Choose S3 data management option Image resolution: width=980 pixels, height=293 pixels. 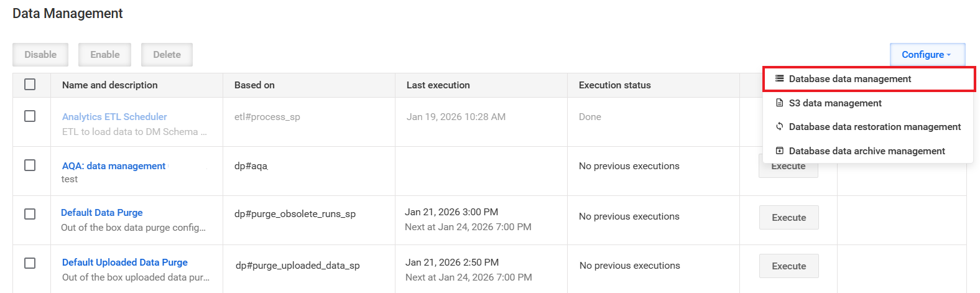tap(868, 103)
